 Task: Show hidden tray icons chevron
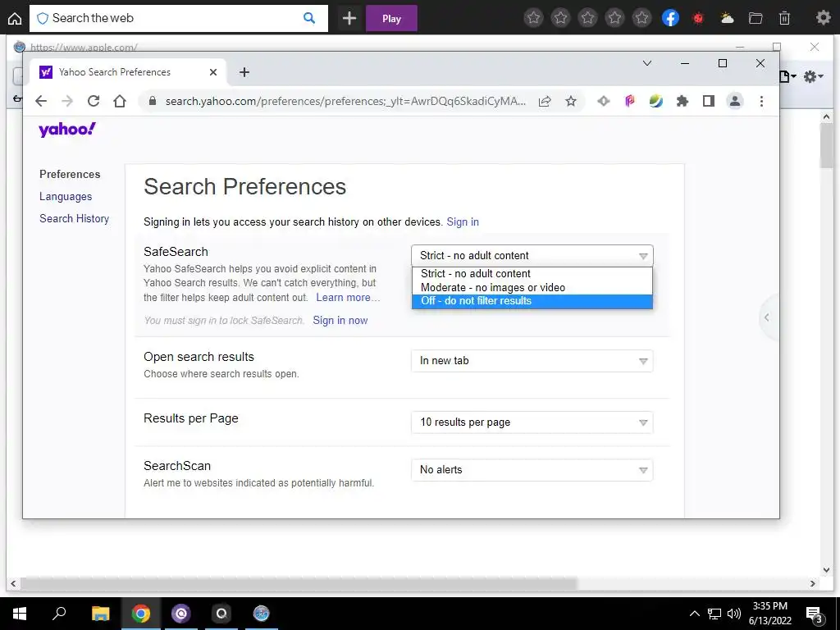pyautogui.click(x=694, y=614)
